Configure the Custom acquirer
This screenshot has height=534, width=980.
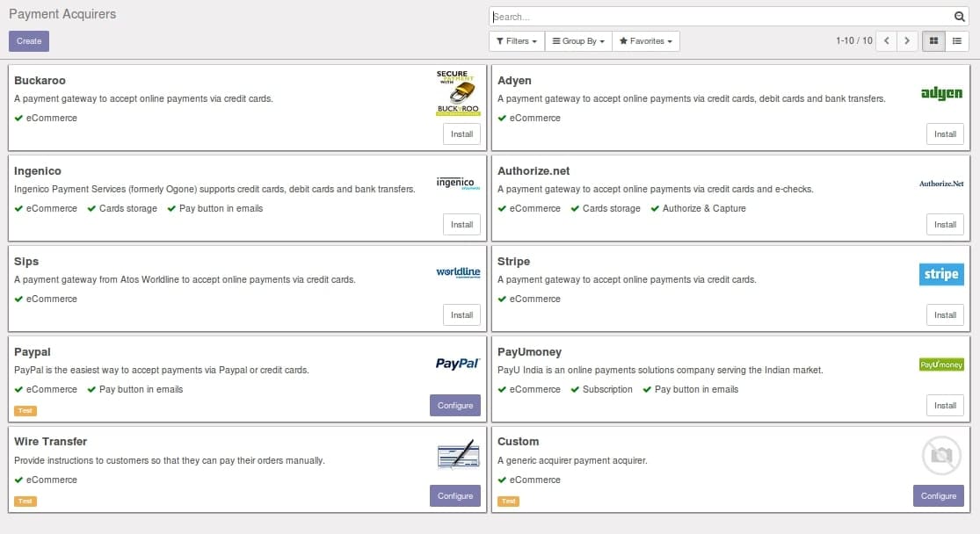click(938, 496)
